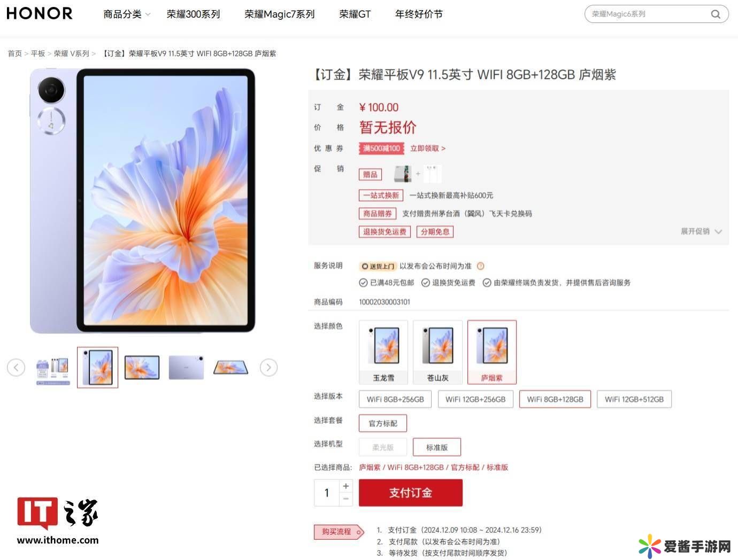Expand 展开促销 promotions list
This screenshot has height=560, width=738.
point(701,231)
